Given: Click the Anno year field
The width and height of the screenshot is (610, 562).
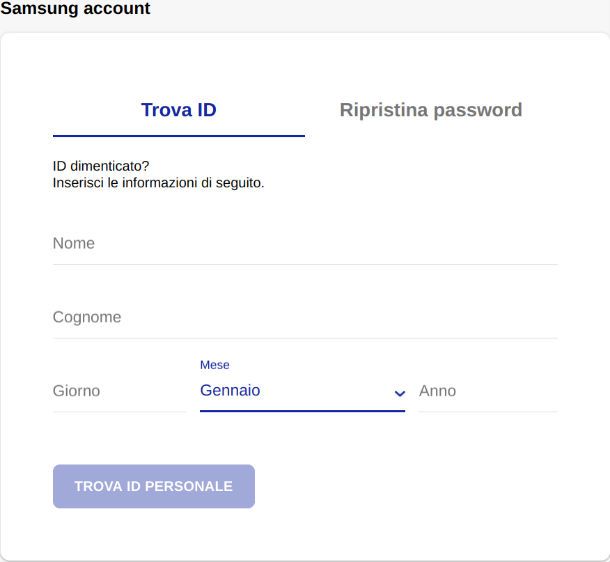Looking at the screenshot, I should [487, 391].
